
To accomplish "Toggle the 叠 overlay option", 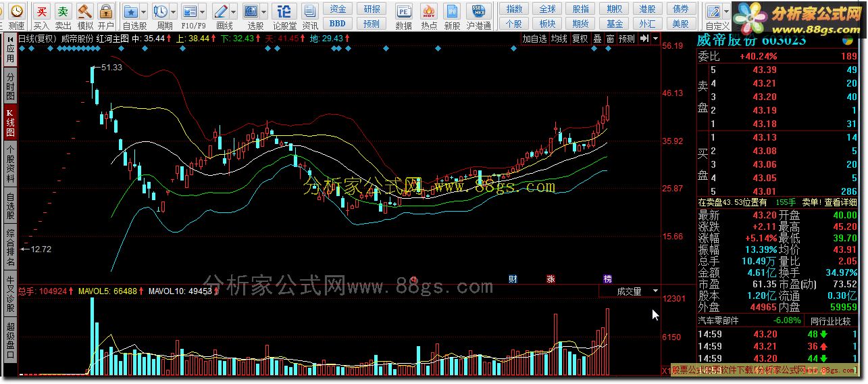I will 597,39.
